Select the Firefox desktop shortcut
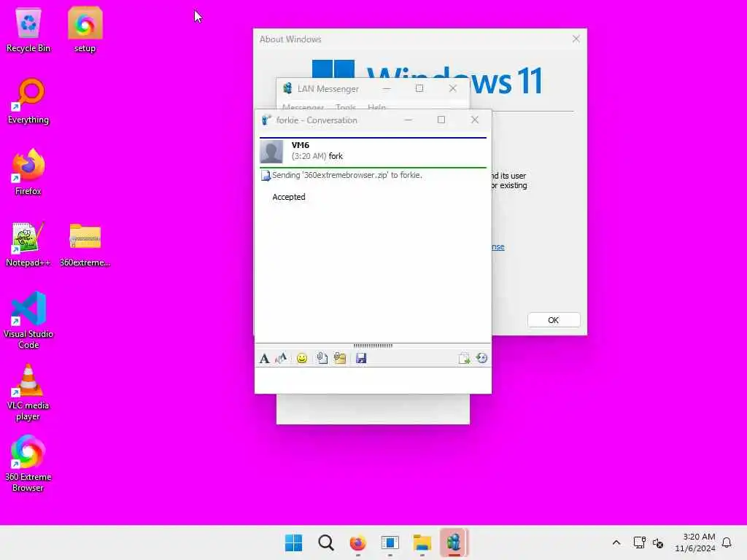The height and width of the screenshot is (560, 747). [x=28, y=172]
